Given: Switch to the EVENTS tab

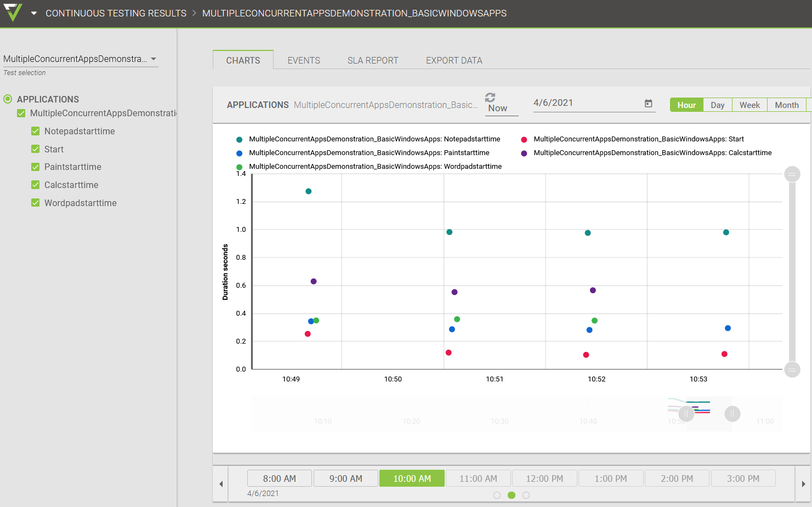Looking at the screenshot, I should pyautogui.click(x=304, y=60).
